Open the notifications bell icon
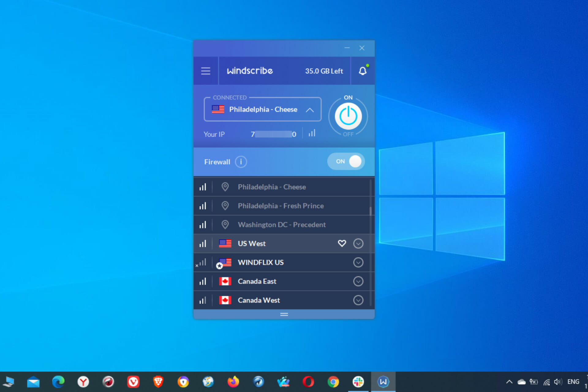This screenshot has width=588, height=392. click(x=363, y=71)
